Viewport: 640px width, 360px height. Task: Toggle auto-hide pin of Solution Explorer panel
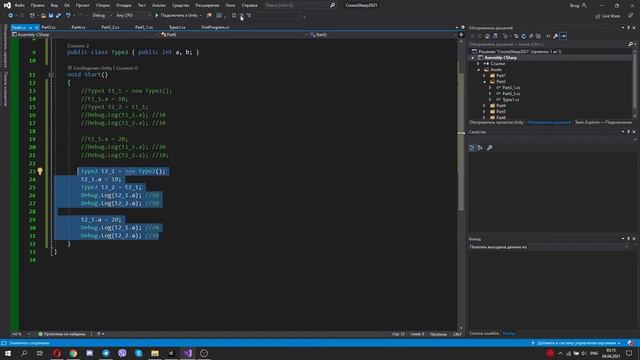629,28
